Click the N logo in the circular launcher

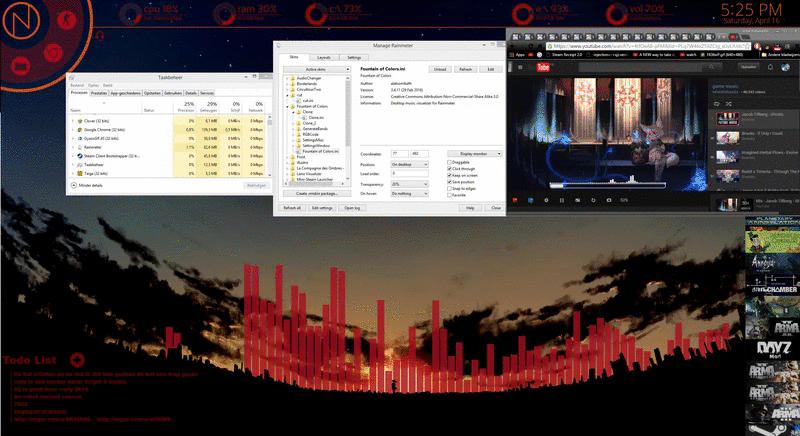pyautogui.click(x=21, y=21)
